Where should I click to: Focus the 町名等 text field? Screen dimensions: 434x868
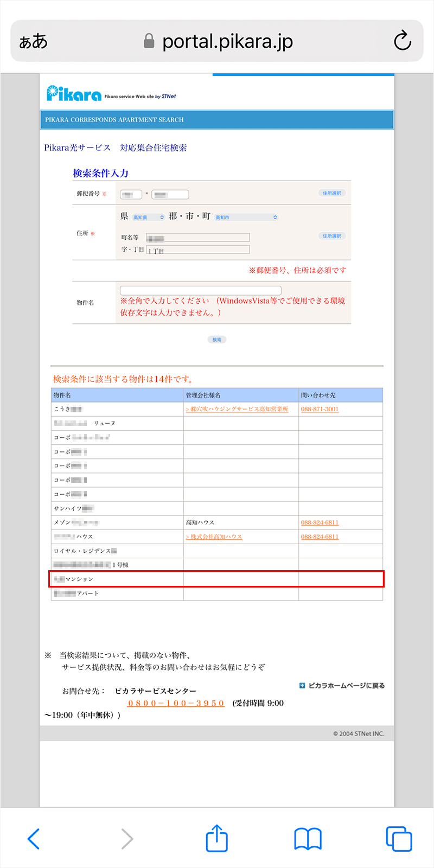(x=198, y=238)
